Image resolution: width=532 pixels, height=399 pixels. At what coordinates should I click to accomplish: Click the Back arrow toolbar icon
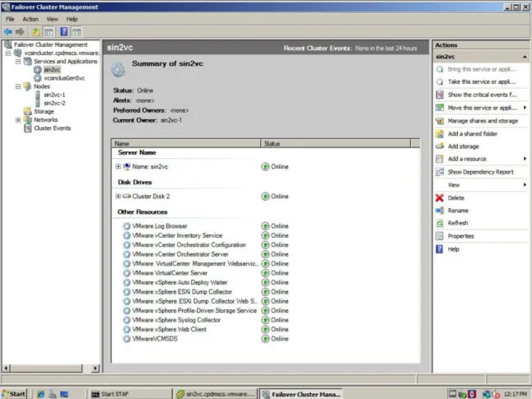(8, 32)
